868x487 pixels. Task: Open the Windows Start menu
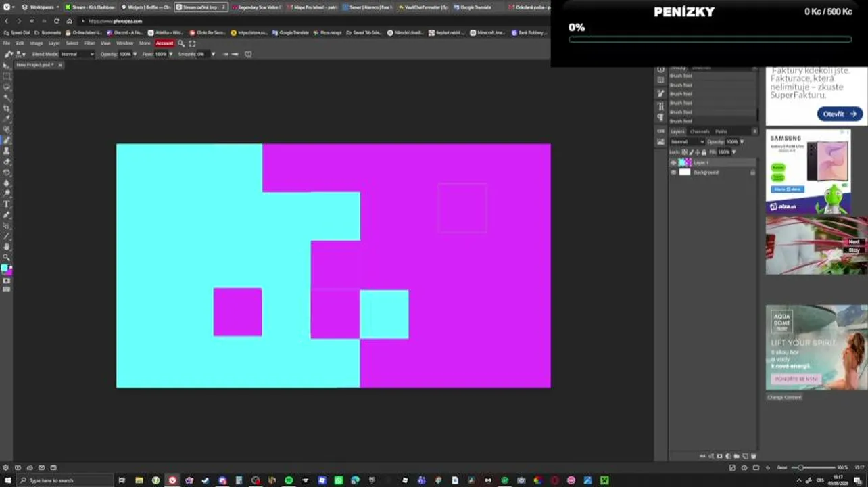click(x=7, y=480)
